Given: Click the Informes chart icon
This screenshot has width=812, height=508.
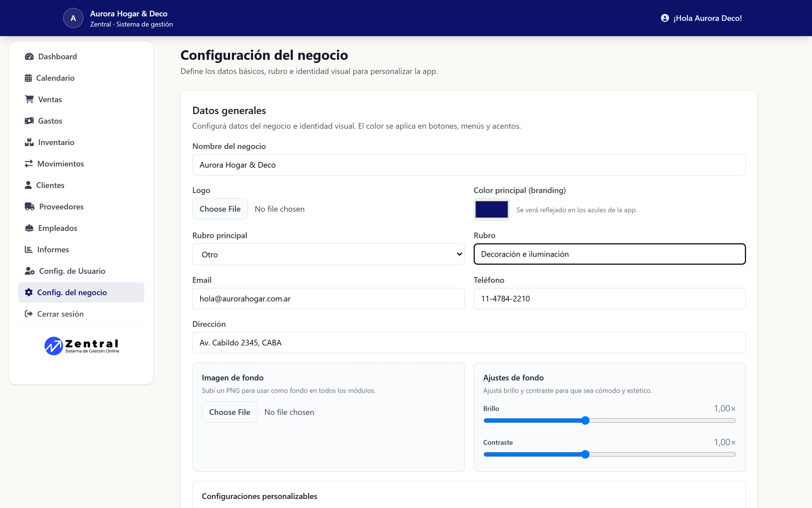Looking at the screenshot, I should point(28,250).
